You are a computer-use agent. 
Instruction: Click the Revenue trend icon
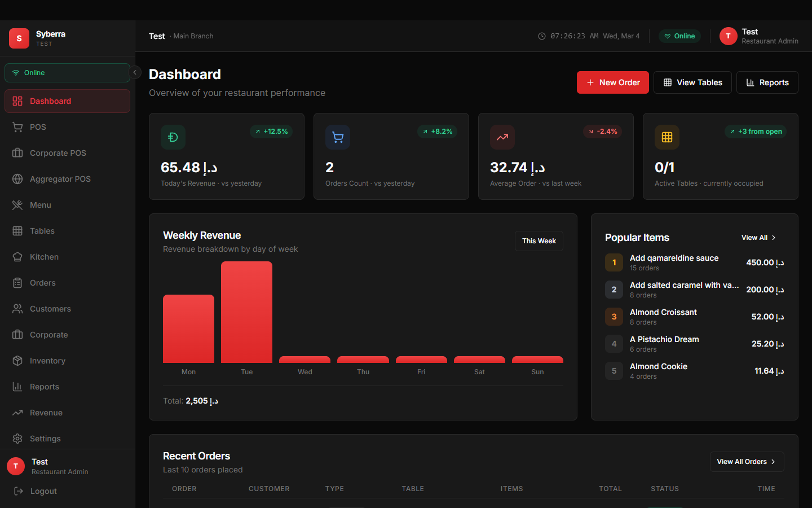[x=17, y=413]
